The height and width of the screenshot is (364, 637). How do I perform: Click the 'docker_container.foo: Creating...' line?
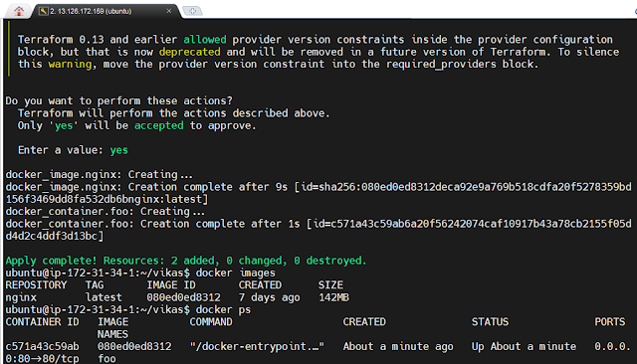coord(106,212)
